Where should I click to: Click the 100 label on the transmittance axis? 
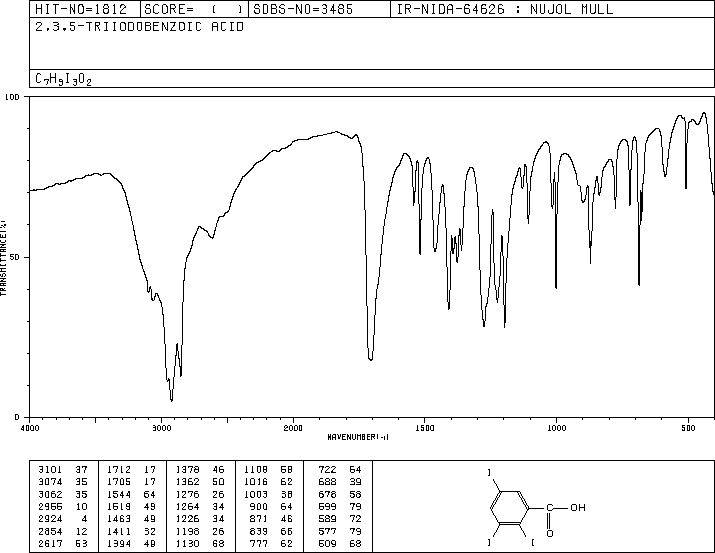[x=13, y=97]
